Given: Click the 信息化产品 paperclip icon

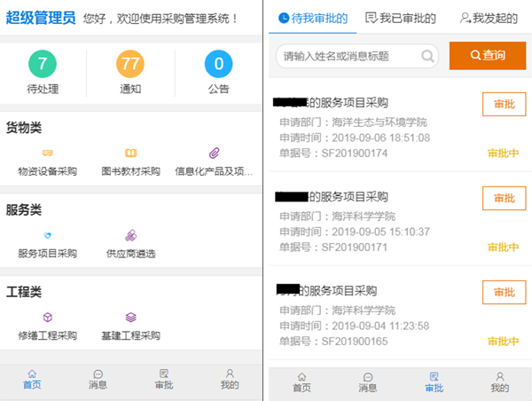Looking at the screenshot, I should click(214, 153).
